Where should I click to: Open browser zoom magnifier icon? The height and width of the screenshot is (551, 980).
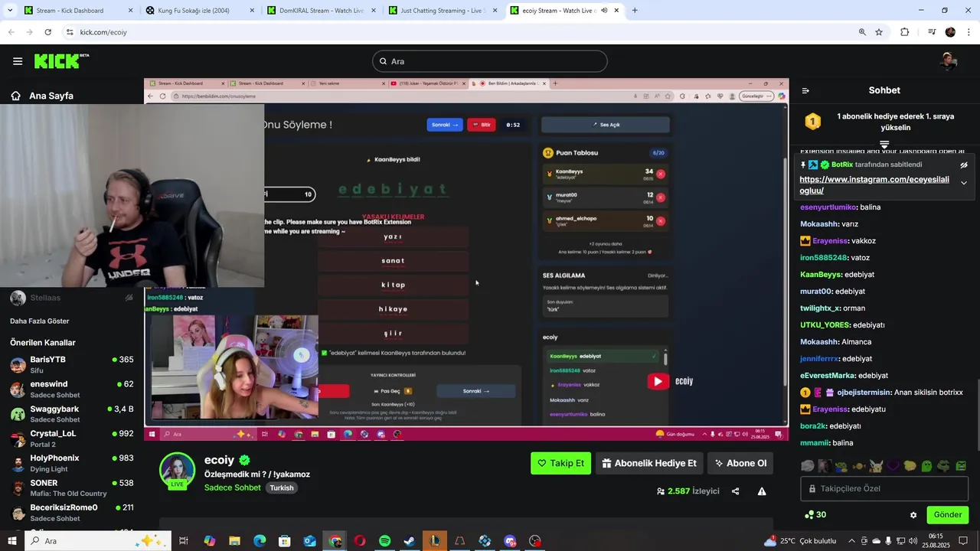[862, 32]
